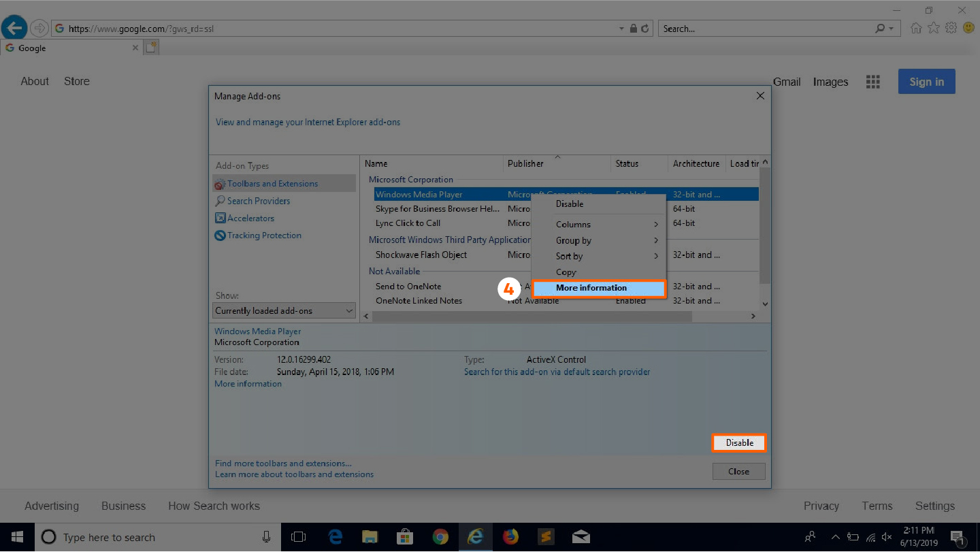Click the Google tab
980x552 pixels.
point(71,48)
